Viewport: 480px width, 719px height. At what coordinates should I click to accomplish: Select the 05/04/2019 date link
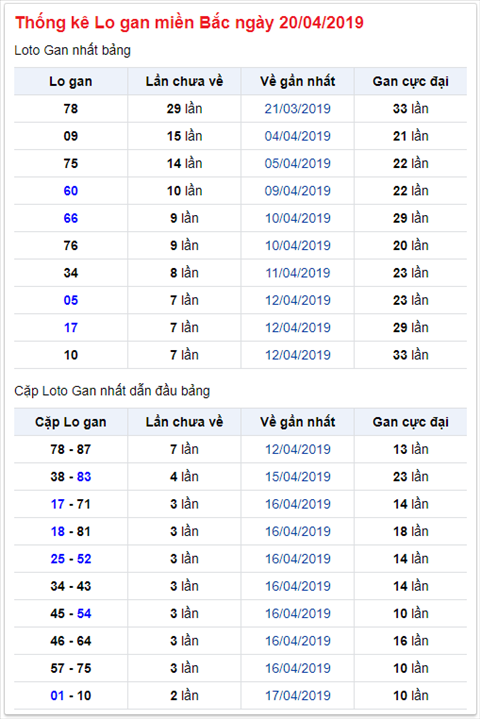[x=298, y=164]
